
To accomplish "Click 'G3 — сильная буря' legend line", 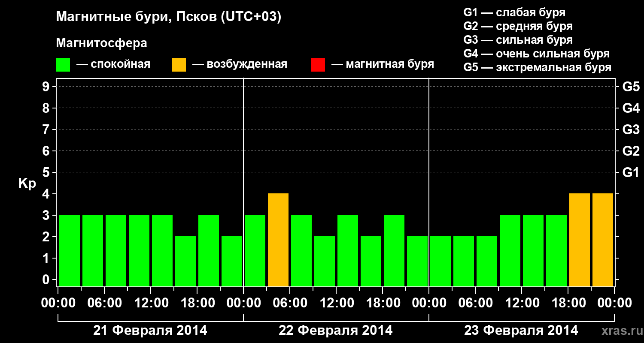I will pos(518,40).
